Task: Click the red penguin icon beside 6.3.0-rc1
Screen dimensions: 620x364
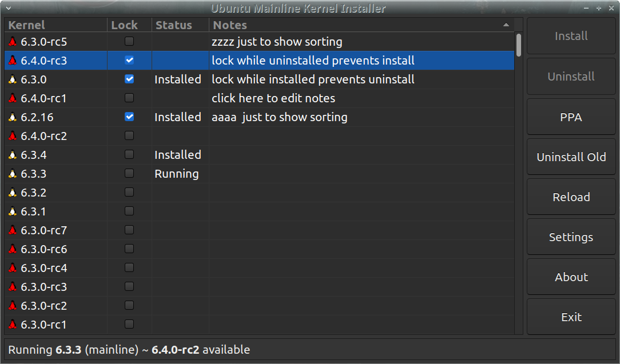Action: [x=13, y=325]
